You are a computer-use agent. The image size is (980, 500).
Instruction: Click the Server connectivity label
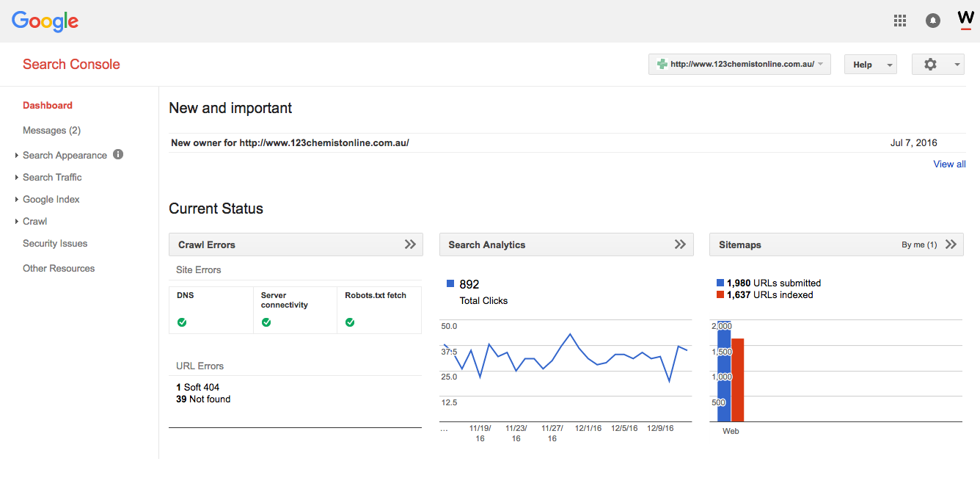pyautogui.click(x=285, y=300)
